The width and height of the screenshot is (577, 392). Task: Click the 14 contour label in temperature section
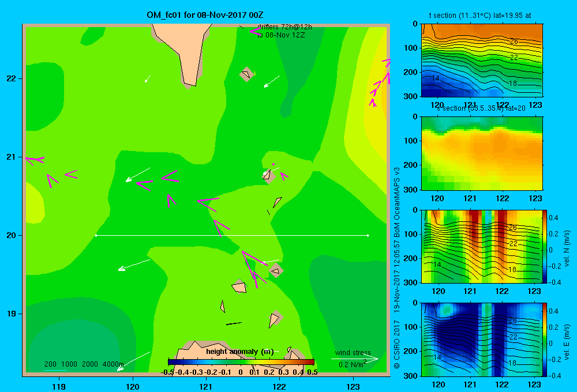point(435,78)
